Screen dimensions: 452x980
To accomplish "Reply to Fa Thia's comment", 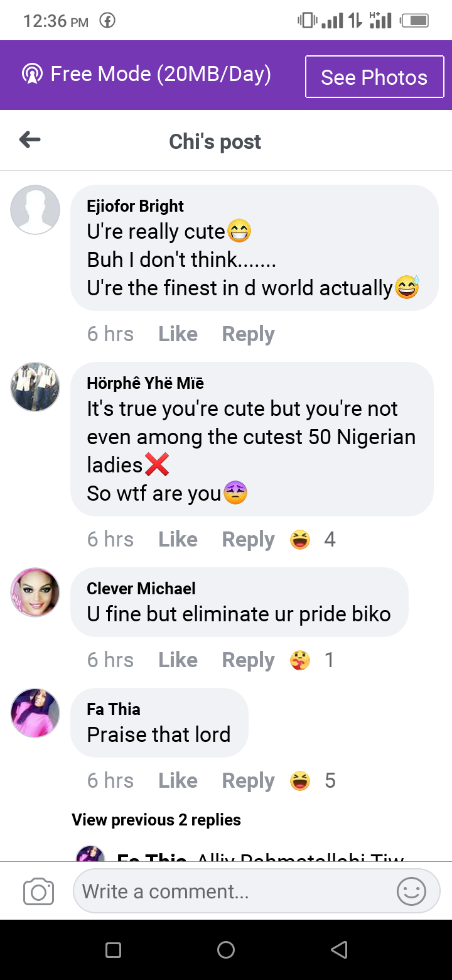I will click(248, 781).
